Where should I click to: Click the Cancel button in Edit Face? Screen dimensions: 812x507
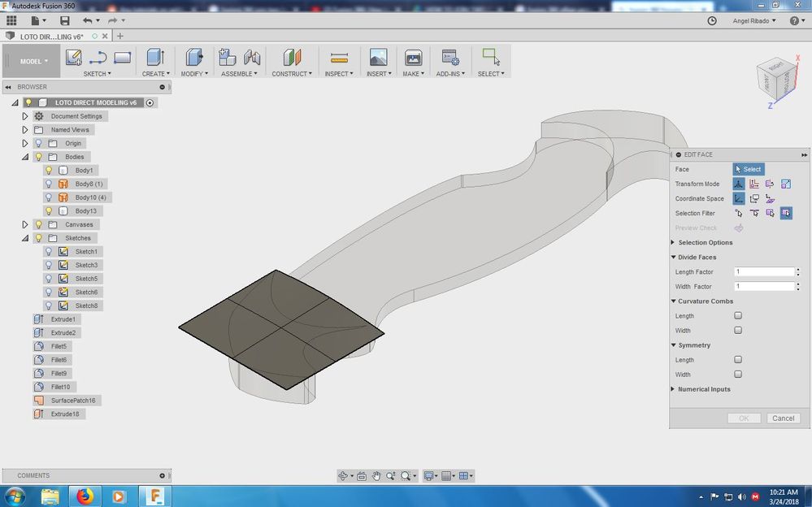click(783, 418)
